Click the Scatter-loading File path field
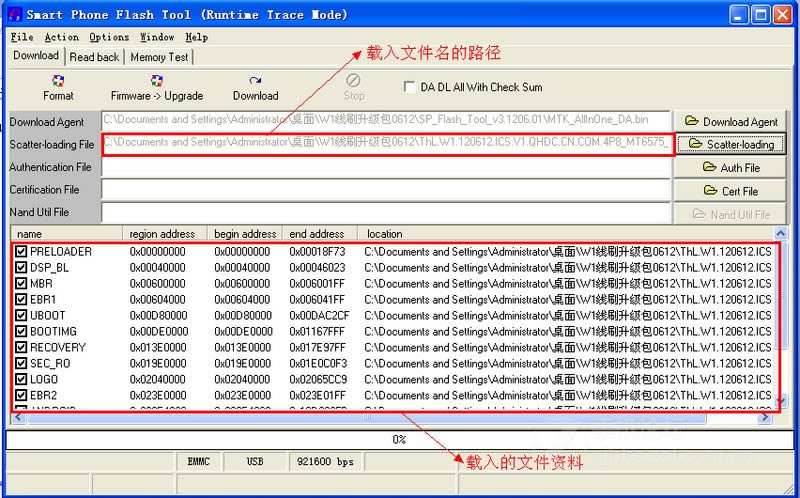 [x=387, y=145]
